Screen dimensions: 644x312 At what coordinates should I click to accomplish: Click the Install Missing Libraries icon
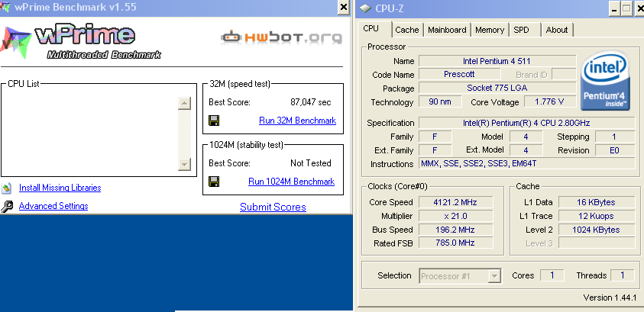(x=7, y=188)
